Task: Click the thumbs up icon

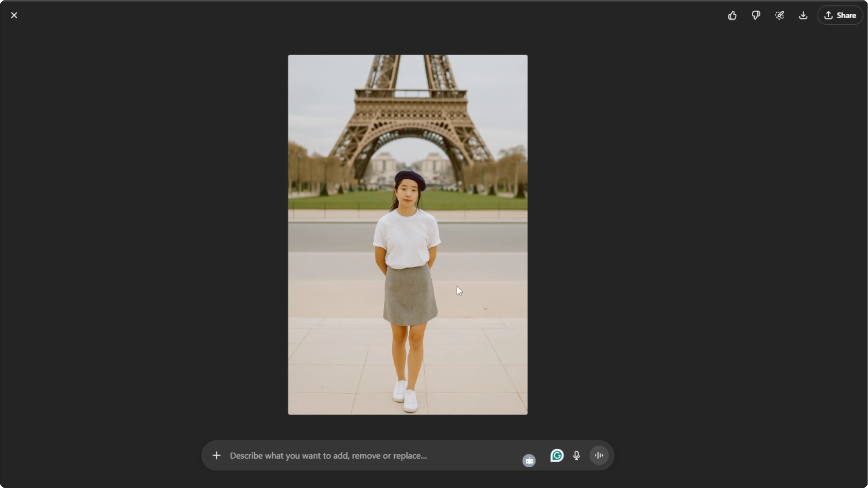Action: tap(732, 15)
